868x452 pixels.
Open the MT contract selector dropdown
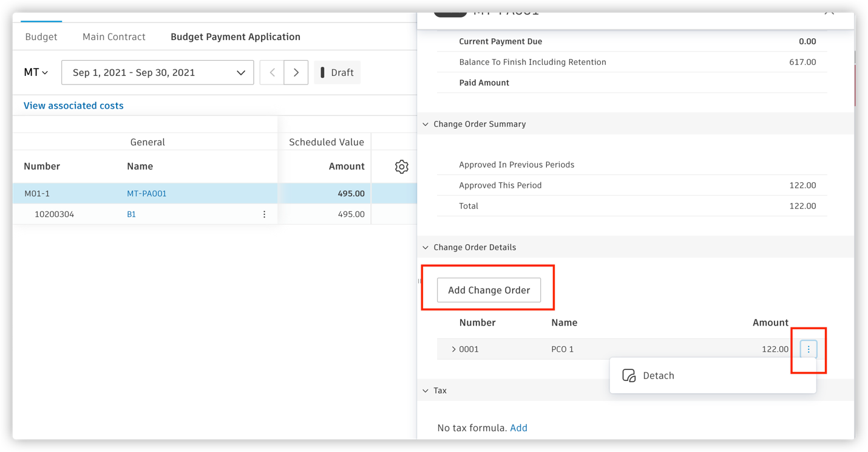click(36, 72)
